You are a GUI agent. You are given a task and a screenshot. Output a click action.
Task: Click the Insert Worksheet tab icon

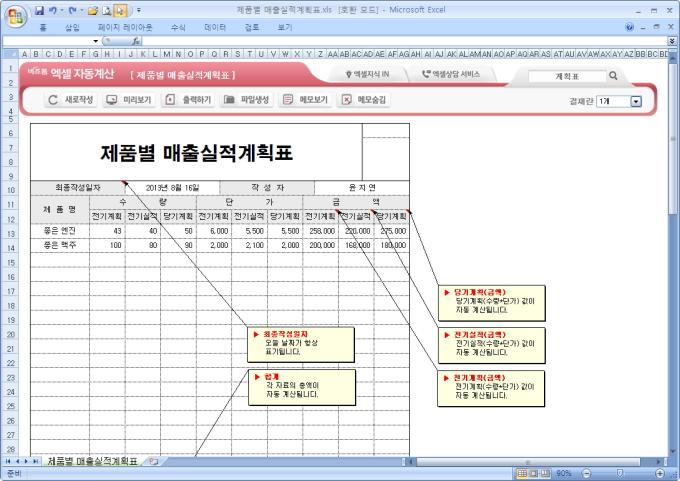point(153,461)
